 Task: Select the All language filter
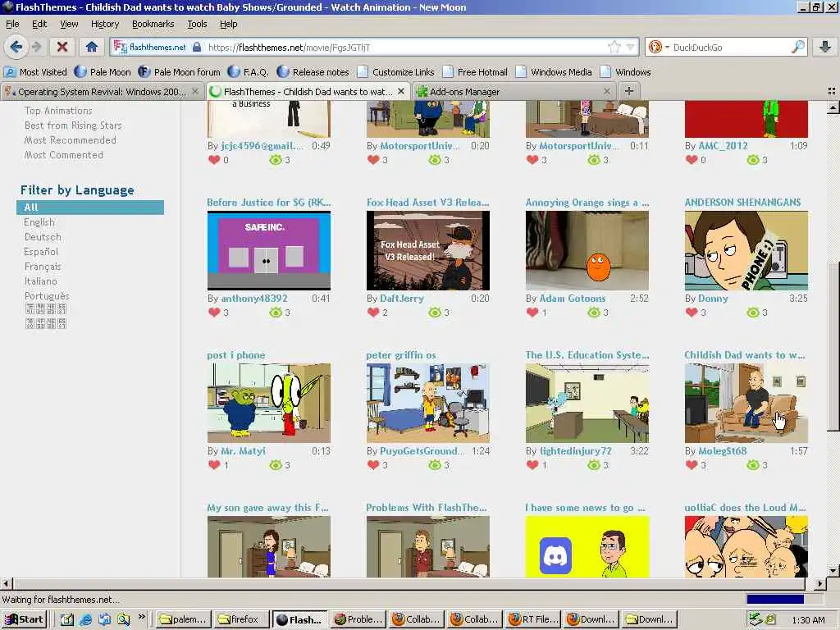[90, 208]
